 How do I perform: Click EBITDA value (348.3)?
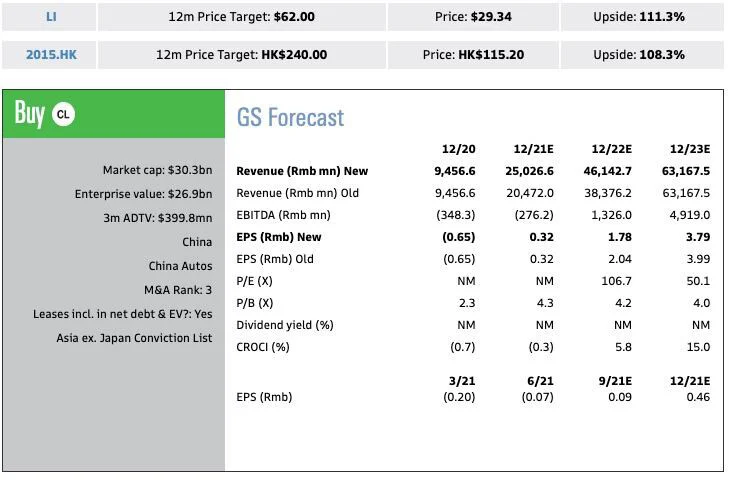pyautogui.click(x=455, y=215)
